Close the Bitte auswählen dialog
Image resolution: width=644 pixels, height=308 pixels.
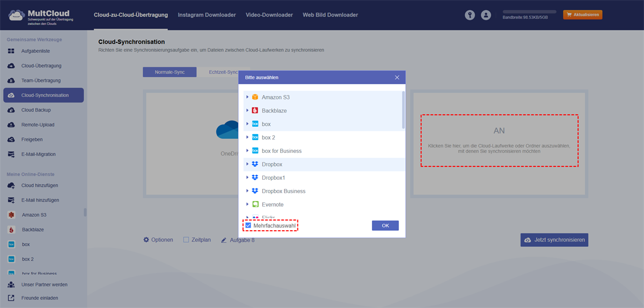397,77
